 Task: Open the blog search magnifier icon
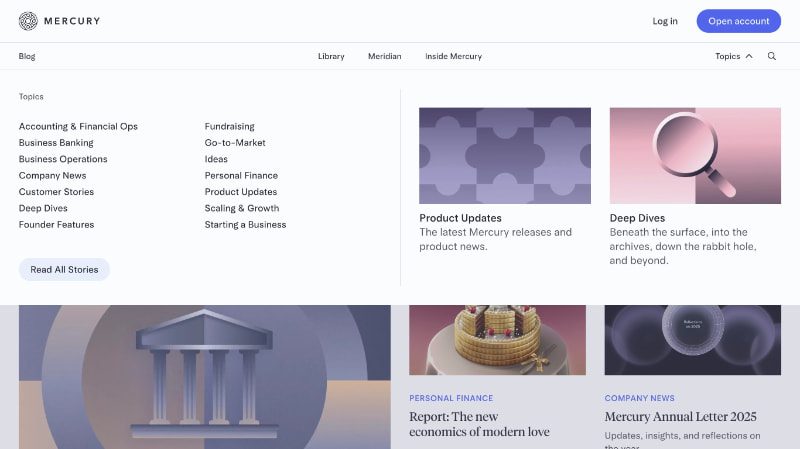tap(772, 56)
